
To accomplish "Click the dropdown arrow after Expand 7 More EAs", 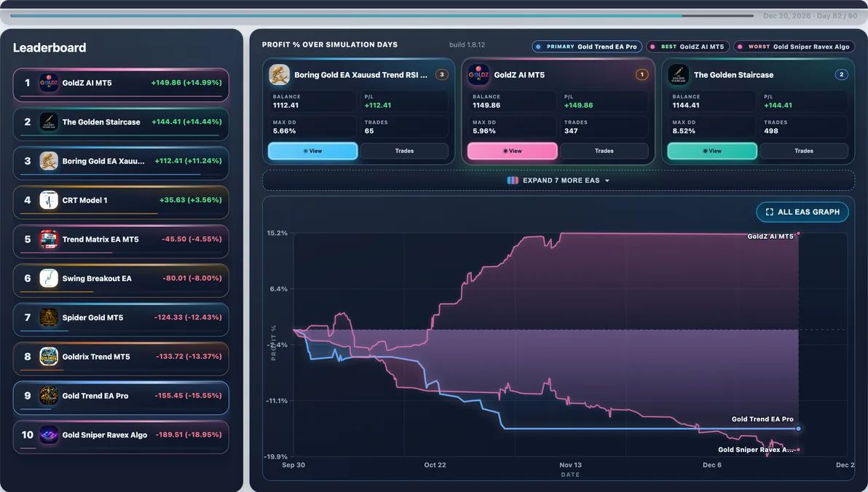I will click(x=607, y=181).
